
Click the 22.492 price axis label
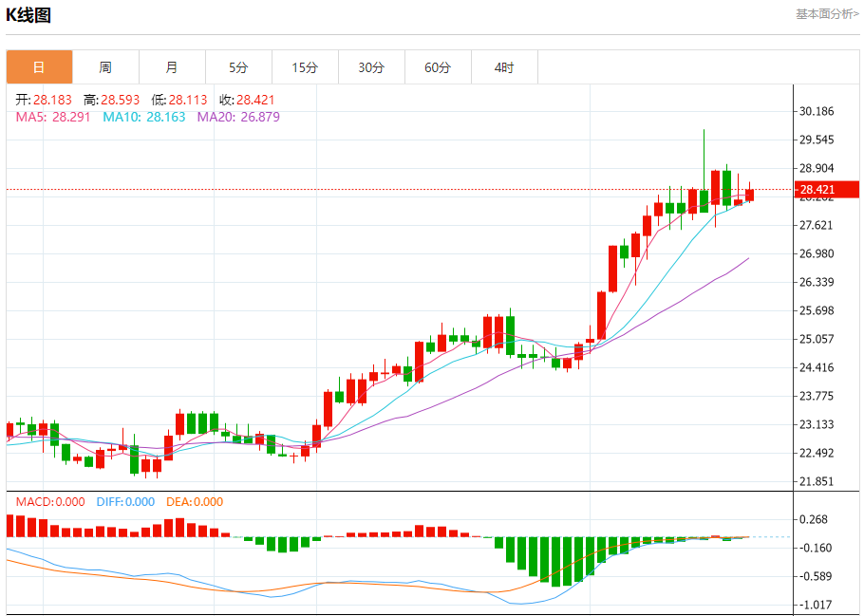click(x=817, y=453)
